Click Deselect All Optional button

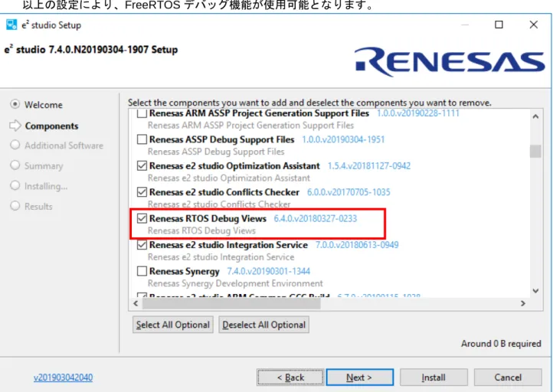click(x=263, y=325)
